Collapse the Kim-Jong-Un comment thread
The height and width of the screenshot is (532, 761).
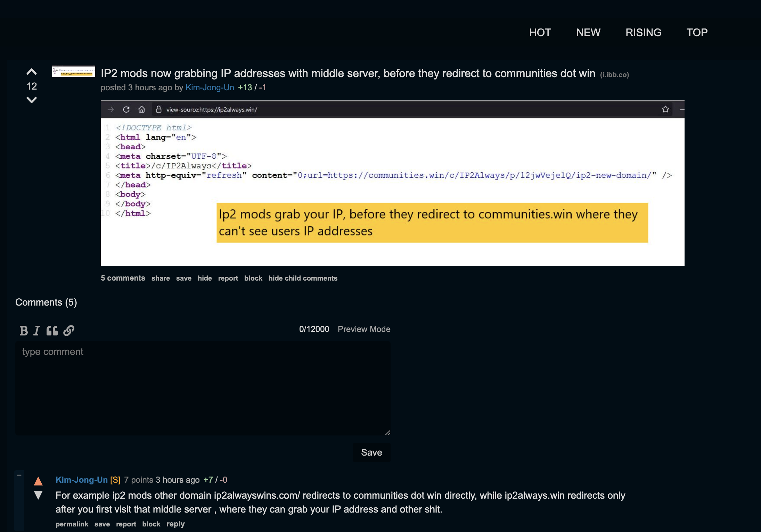point(19,475)
